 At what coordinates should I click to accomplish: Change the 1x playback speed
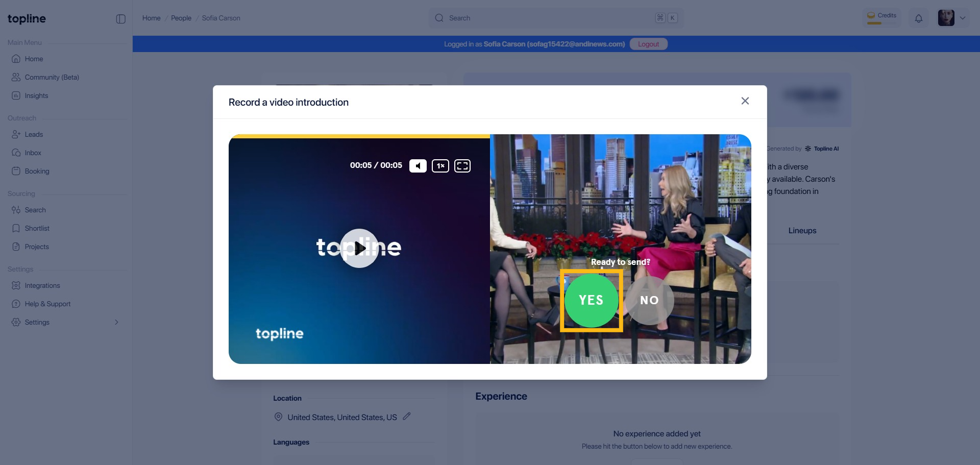coord(440,166)
